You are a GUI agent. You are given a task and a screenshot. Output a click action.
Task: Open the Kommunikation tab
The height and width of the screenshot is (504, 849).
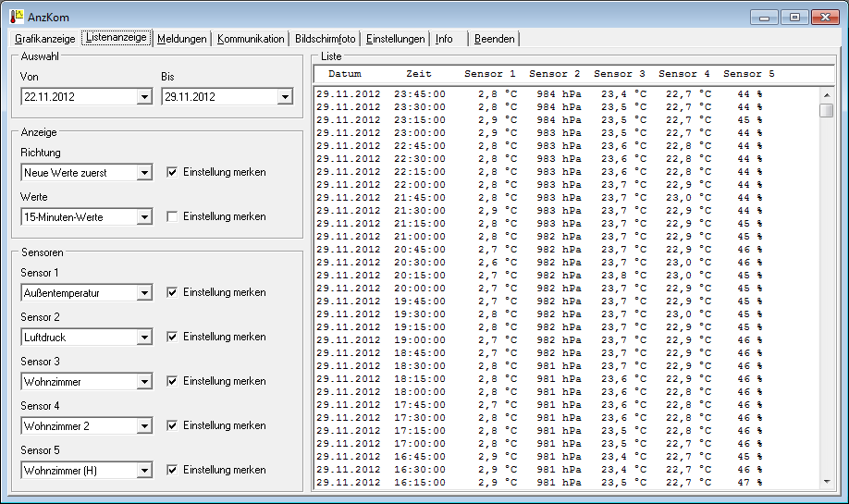point(251,39)
